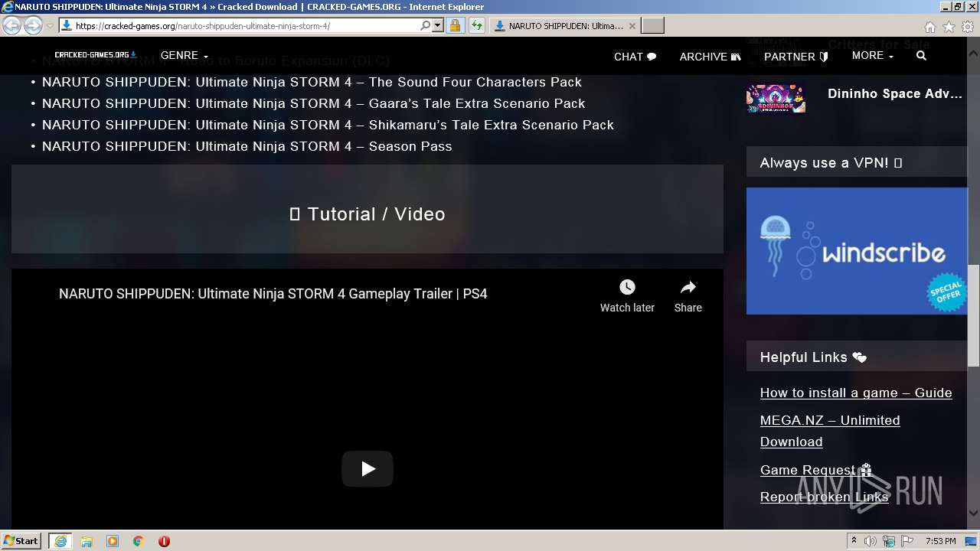980x551 pixels.
Task: Click Shikamaru's Tale Extra Scenario Pack entry
Action: [328, 125]
